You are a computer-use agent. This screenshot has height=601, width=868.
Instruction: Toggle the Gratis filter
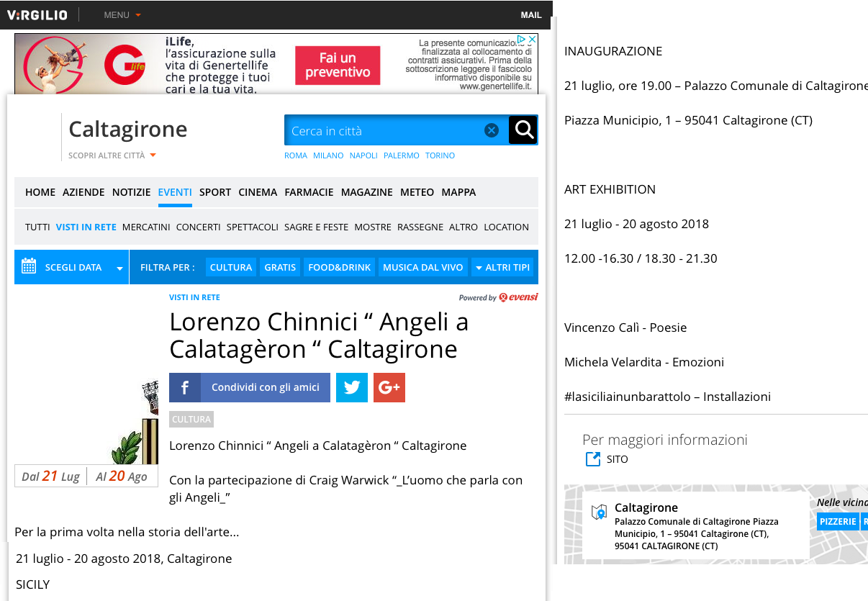point(280,267)
